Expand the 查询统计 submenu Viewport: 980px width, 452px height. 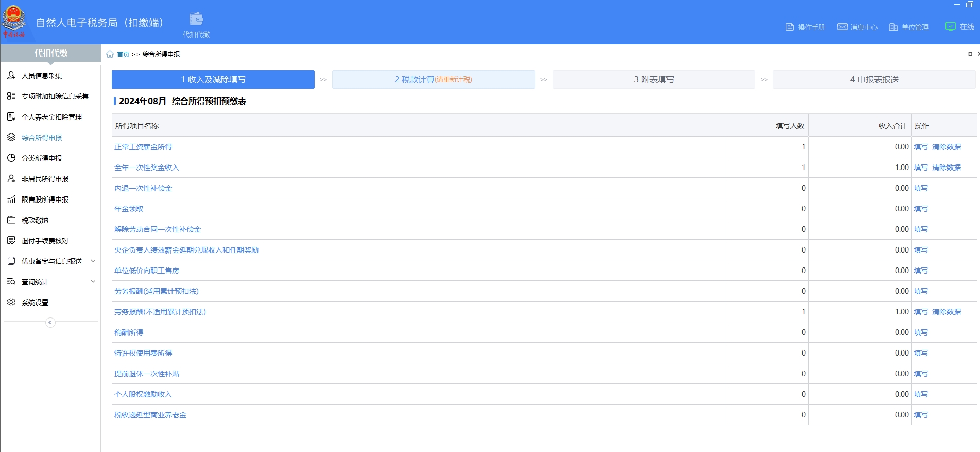click(93, 282)
